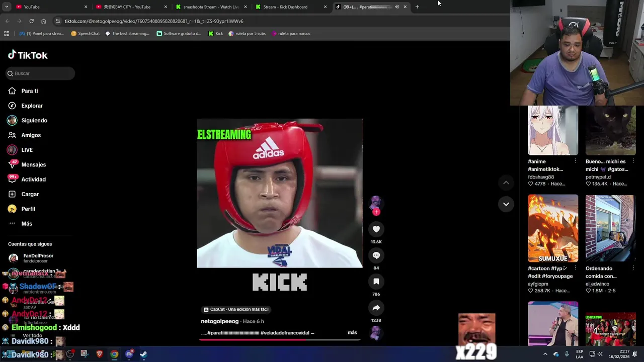Open options for the #anime video
Viewport: 644px width, 362px height.
[x=575, y=161]
